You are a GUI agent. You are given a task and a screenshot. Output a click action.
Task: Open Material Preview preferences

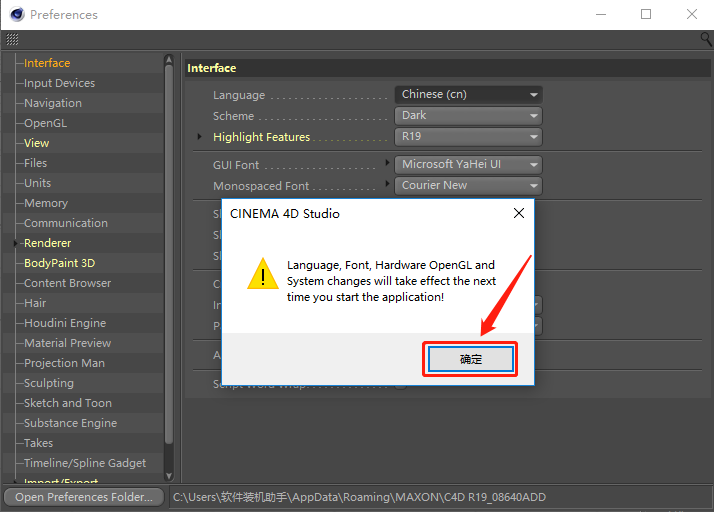(x=67, y=343)
